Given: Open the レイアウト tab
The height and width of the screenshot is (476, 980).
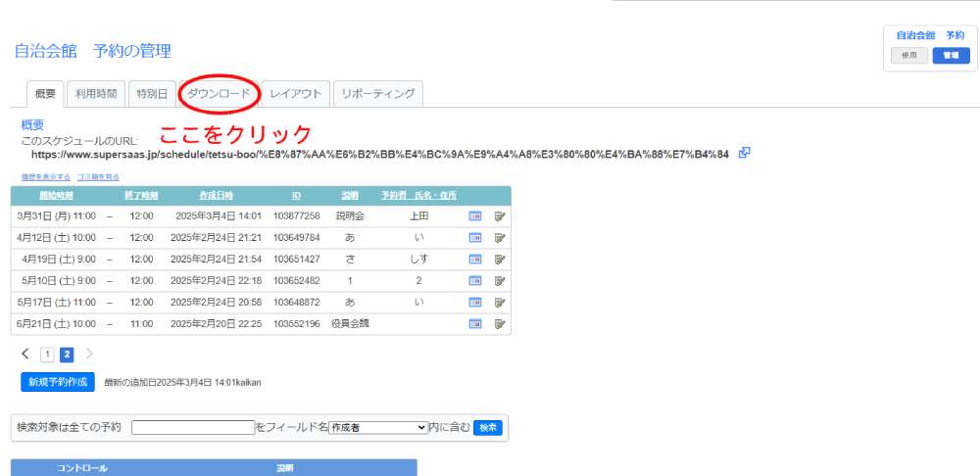Looking at the screenshot, I should (296, 94).
